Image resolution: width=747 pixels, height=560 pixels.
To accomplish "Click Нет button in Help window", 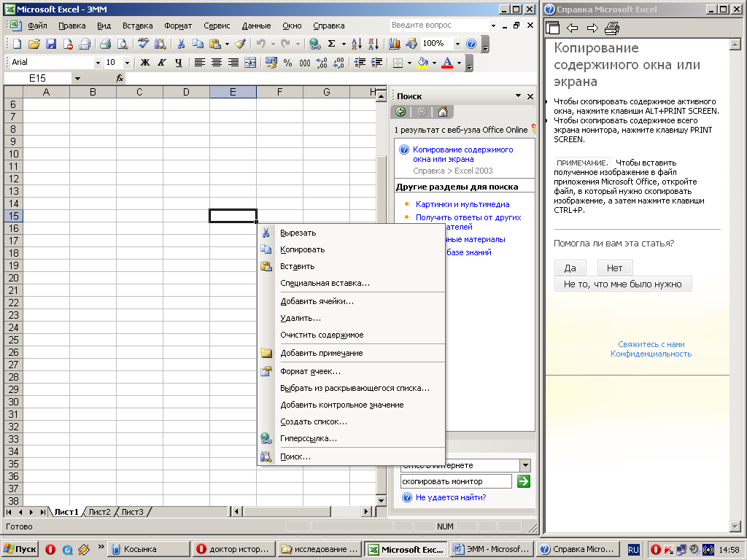I will click(x=614, y=268).
